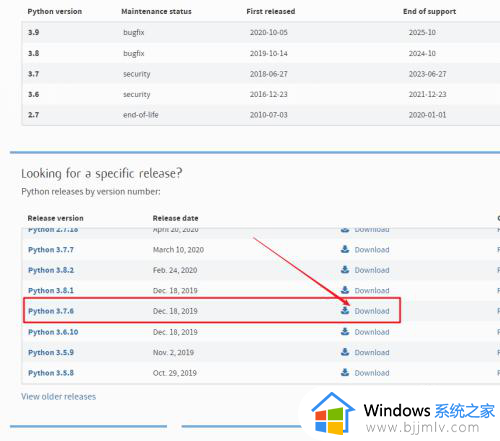This screenshot has width=500, height=441.
Task: Open the Python 3.7.7 release page
Action: (x=51, y=250)
